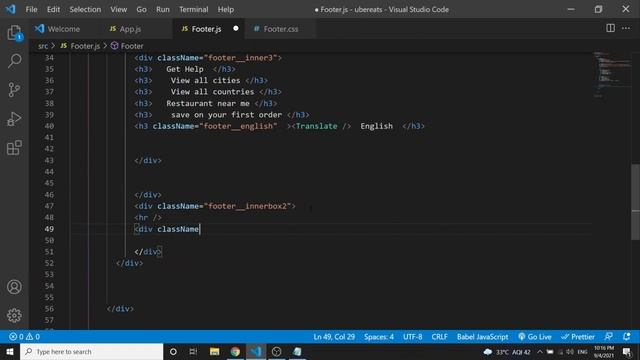
Task: Switch to the Welcome tab
Action: 63,29
